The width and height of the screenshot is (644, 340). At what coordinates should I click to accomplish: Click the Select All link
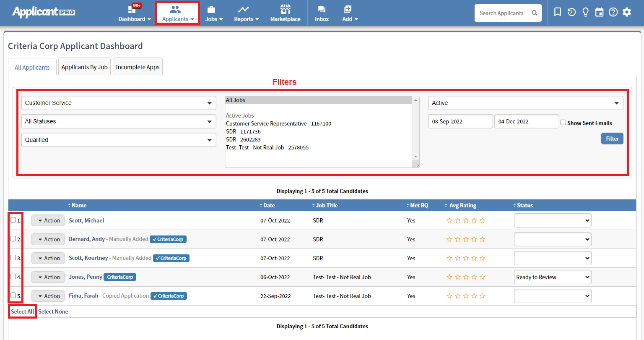pos(23,311)
